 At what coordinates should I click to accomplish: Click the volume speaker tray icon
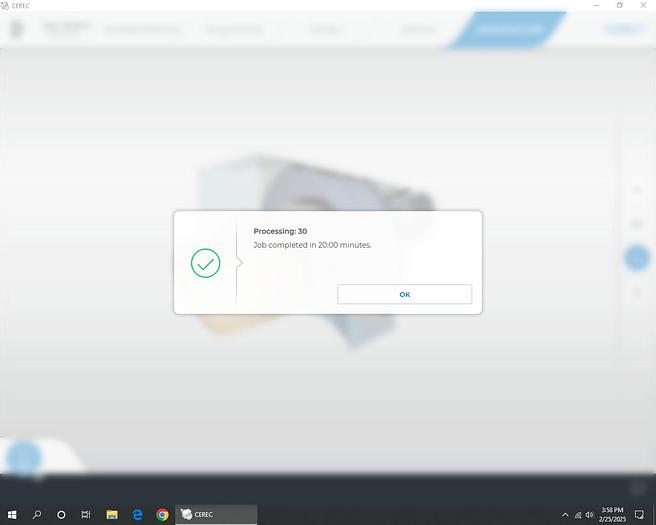(590, 515)
